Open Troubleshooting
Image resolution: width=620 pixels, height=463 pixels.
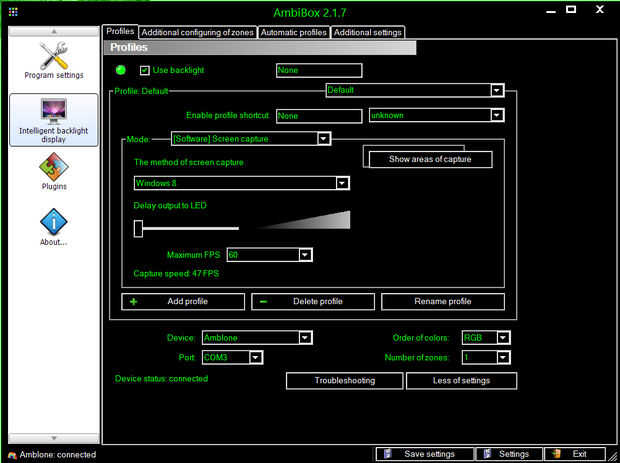(x=344, y=381)
